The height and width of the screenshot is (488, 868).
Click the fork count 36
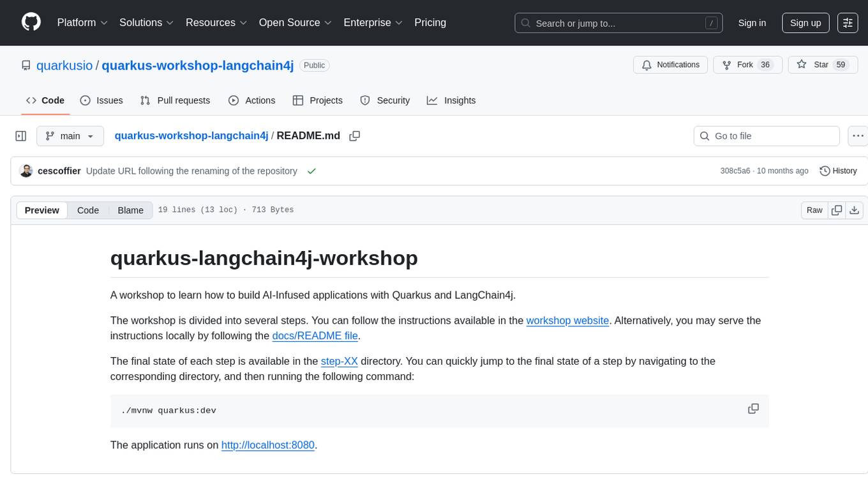(x=765, y=65)
